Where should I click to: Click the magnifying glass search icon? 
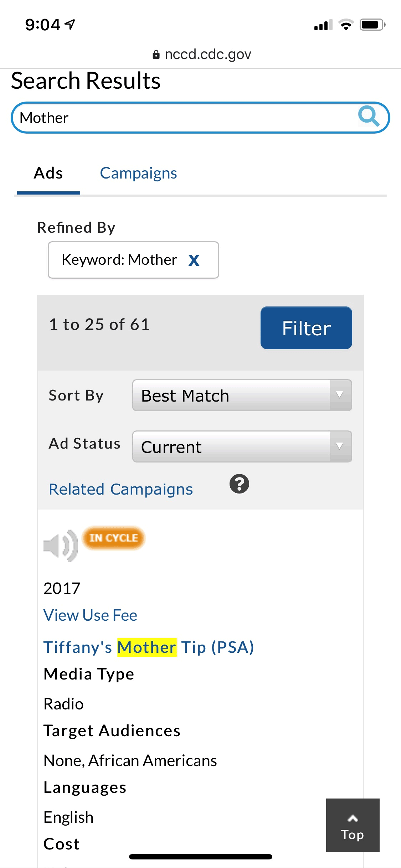(369, 116)
